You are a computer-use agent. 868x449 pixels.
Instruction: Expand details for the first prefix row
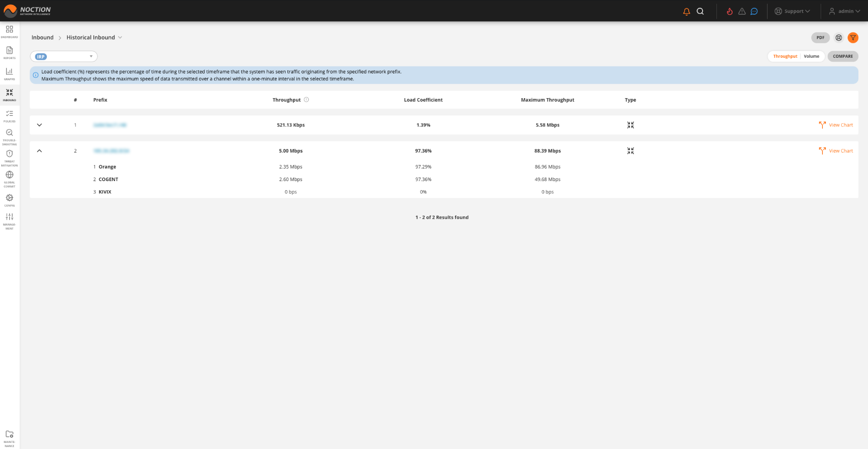(x=40, y=125)
